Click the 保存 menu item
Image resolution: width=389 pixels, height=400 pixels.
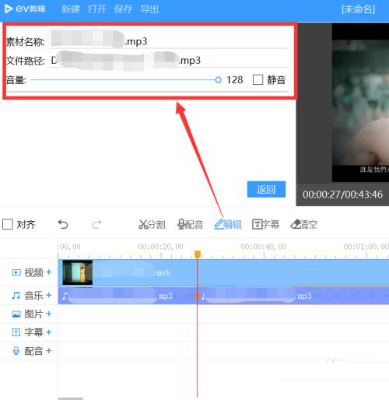tap(123, 9)
